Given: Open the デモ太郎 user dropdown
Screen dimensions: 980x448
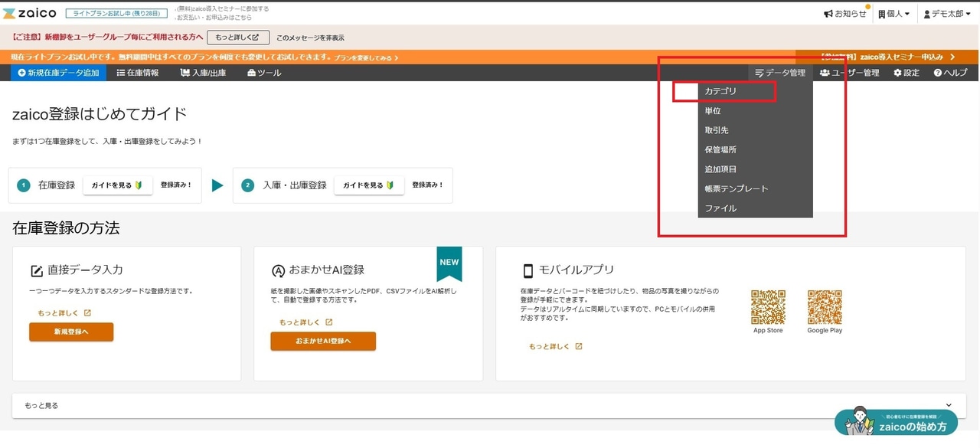Looking at the screenshot, I should [947, 14].
